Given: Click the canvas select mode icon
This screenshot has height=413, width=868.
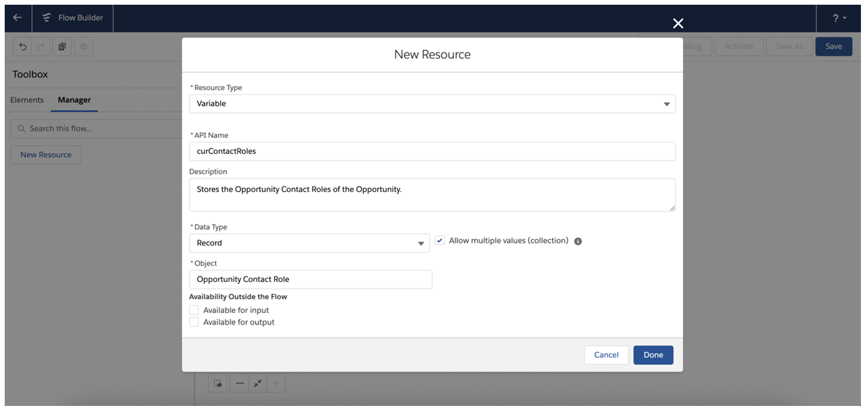Looking at the screenshot, I should tap(218, 384).
